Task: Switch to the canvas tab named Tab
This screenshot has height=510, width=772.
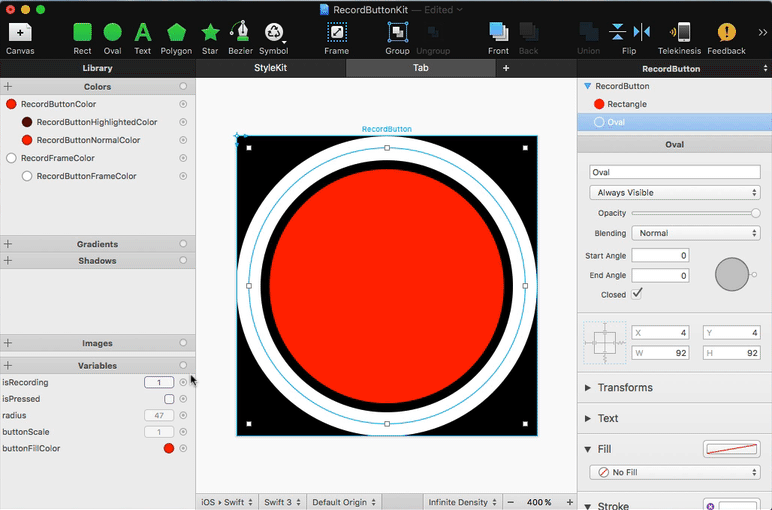Action: (420, 68)
